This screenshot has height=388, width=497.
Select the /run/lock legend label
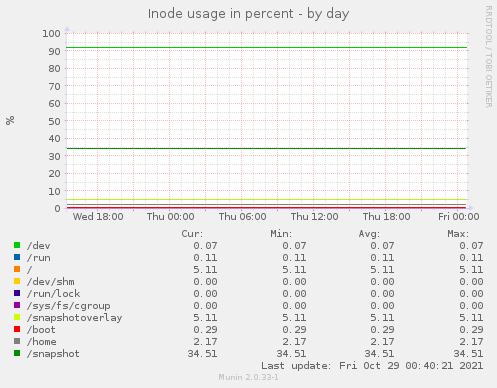[53, 294]
